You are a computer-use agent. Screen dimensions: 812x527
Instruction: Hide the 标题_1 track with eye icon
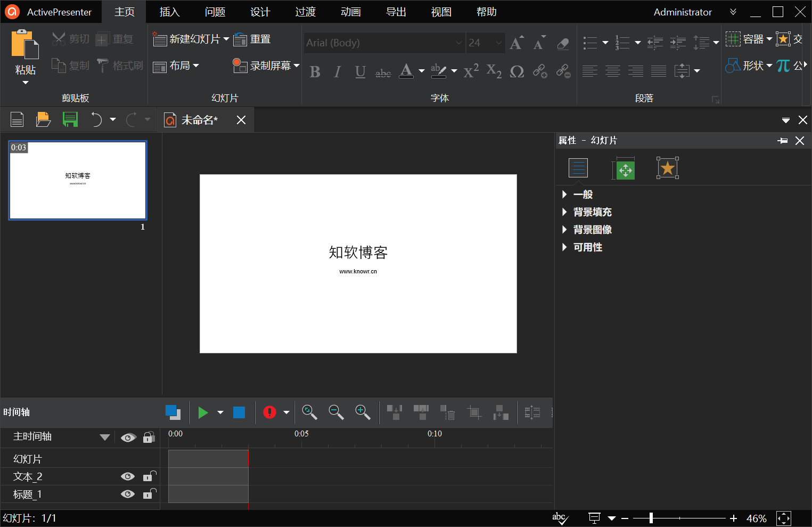click(128, 494)
